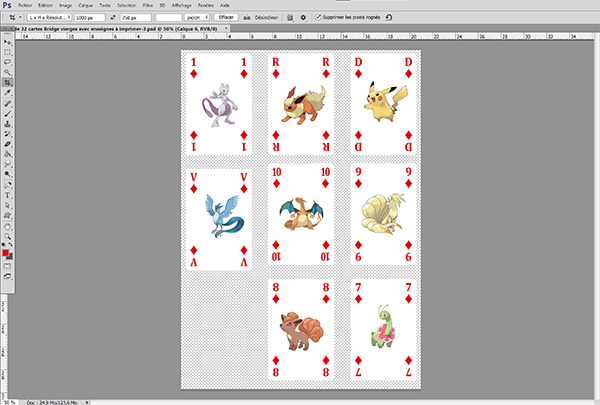Click the Effacer button

pos(226,17)
